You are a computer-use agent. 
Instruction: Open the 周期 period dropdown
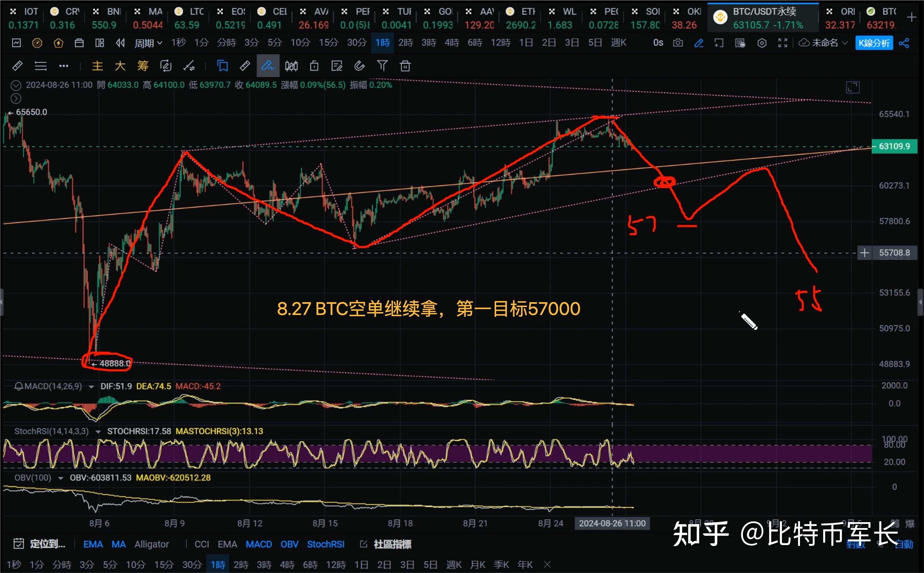148,42
